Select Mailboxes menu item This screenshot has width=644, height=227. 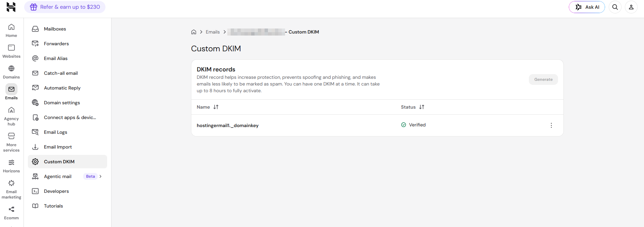67,29
